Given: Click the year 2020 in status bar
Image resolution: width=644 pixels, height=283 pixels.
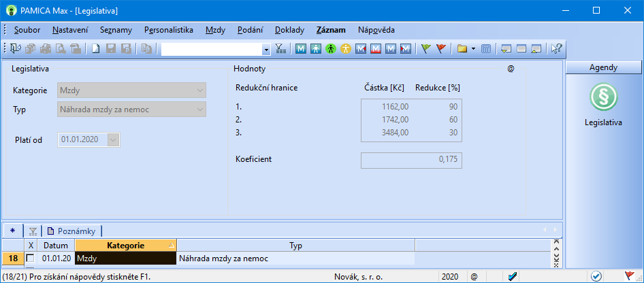Looking at the screenshot, I should click(x=450, y=277).
